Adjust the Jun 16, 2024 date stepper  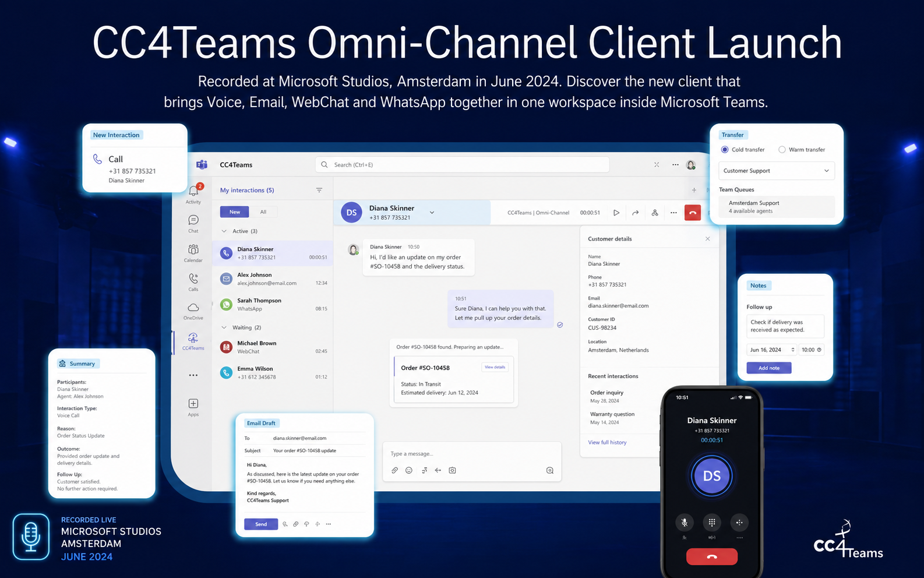793,350
